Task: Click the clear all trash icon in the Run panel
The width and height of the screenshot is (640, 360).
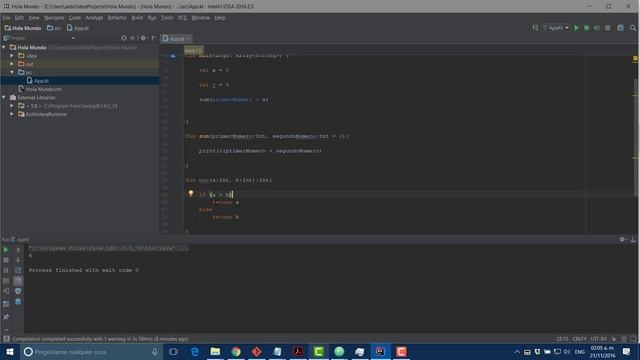Action: tap(18, 302)
